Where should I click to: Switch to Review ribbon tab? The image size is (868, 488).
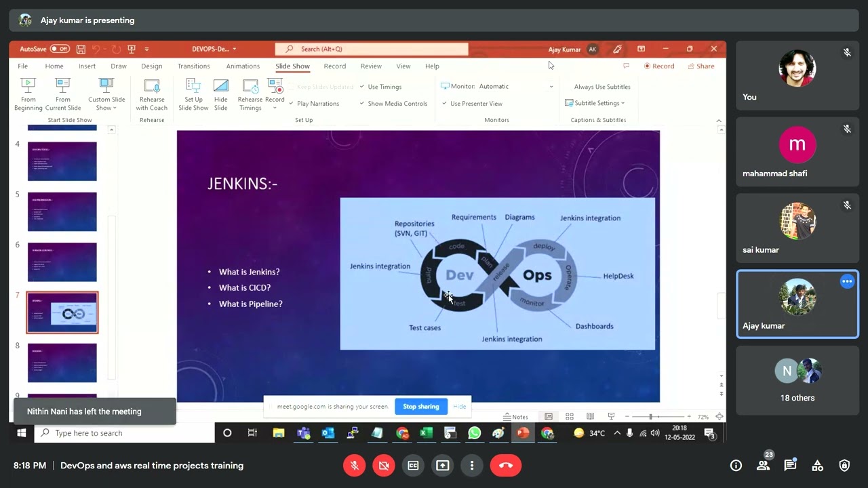[x=371, y=66]
